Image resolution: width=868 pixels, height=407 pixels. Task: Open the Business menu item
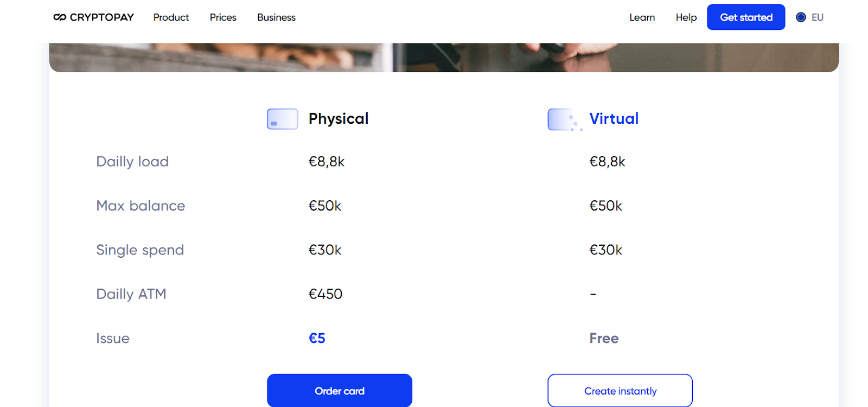276,17
